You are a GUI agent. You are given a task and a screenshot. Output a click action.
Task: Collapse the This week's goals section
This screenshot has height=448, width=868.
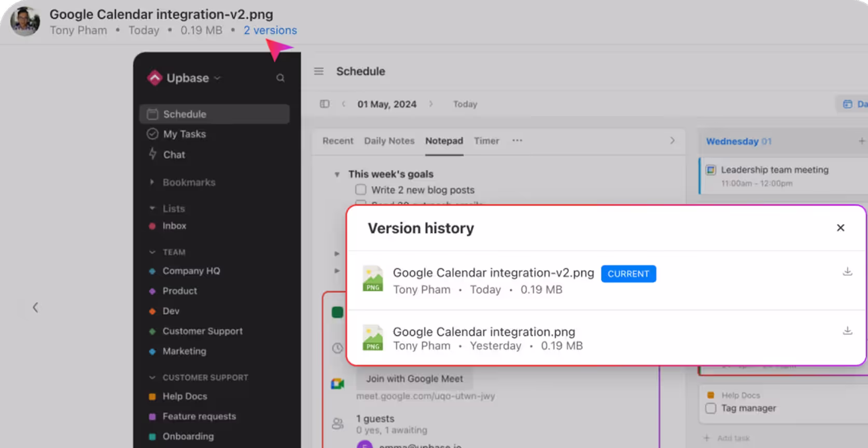[x=337, y=175]
